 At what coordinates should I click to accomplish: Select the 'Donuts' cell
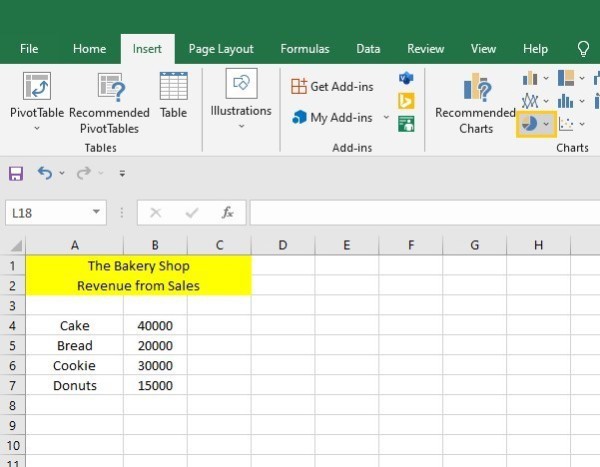75,385
